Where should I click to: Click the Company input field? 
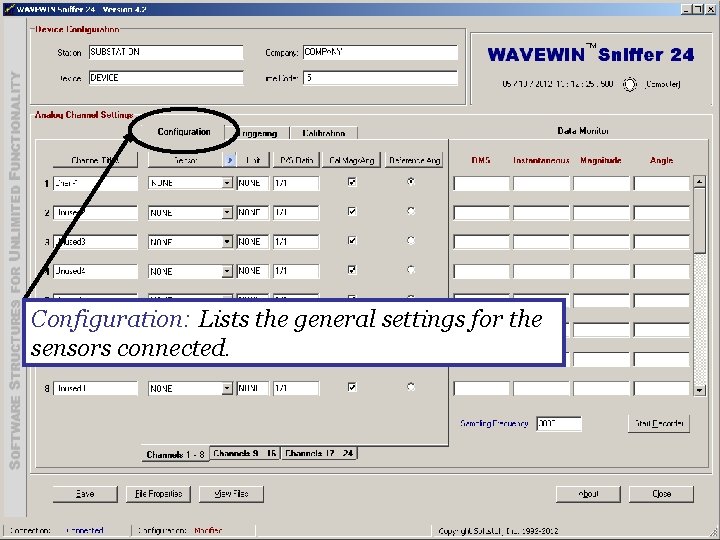pyautogui.click(x=380, y=52)
